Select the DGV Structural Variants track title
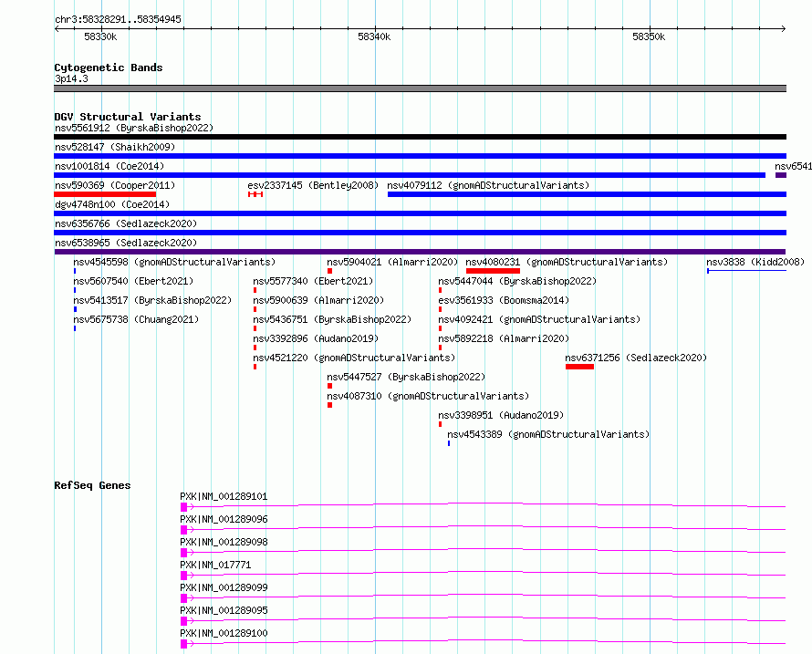Image resolution: width=812 pixels, height=654 pixels. tap(128, 117)
